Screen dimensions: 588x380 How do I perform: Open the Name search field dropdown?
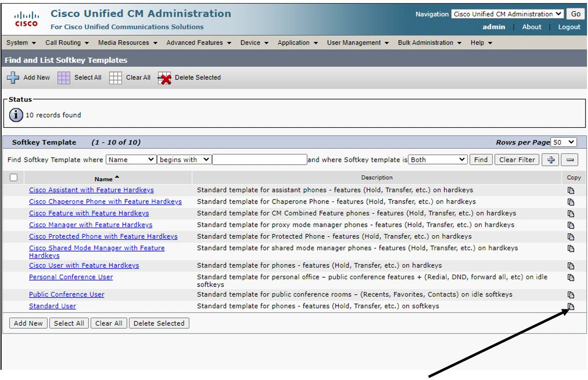(x=131, y=160)
